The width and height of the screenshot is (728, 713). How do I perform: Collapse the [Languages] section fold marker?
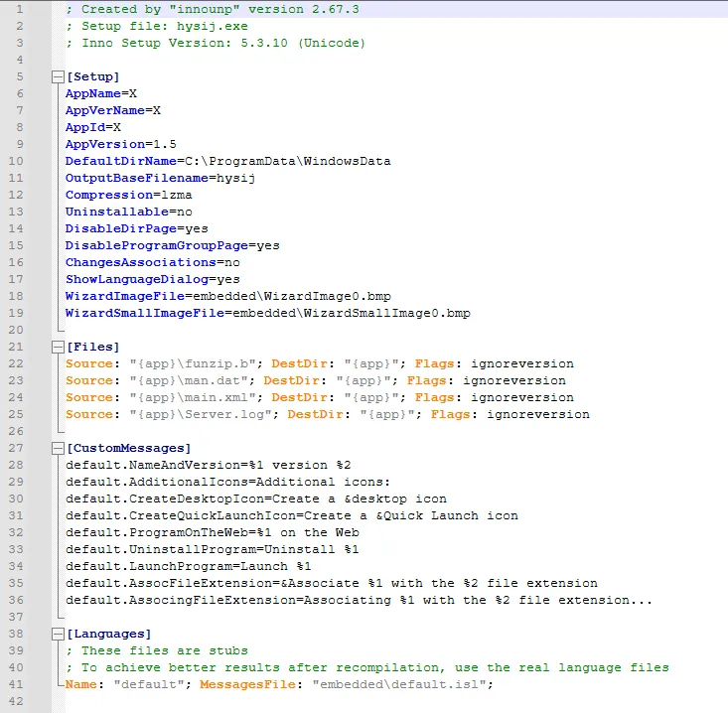click(x=58, y=635)
